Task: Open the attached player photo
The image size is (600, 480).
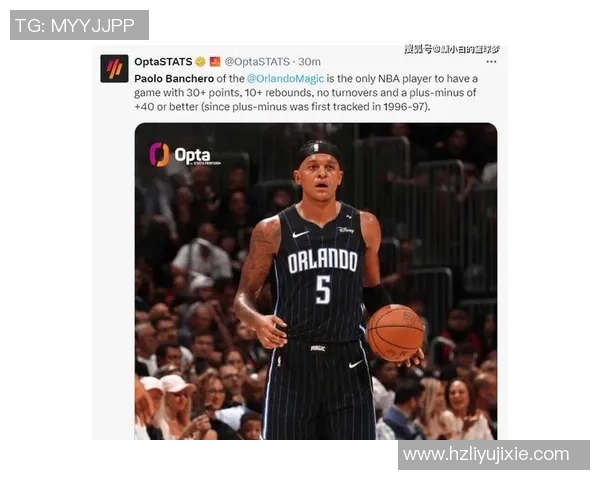Action: 316,281
